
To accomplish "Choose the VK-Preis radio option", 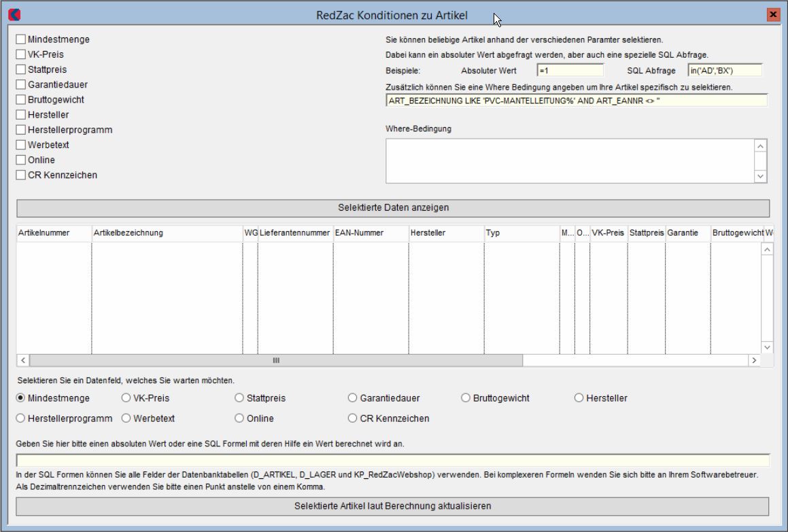I will click(x=126, y=398).
